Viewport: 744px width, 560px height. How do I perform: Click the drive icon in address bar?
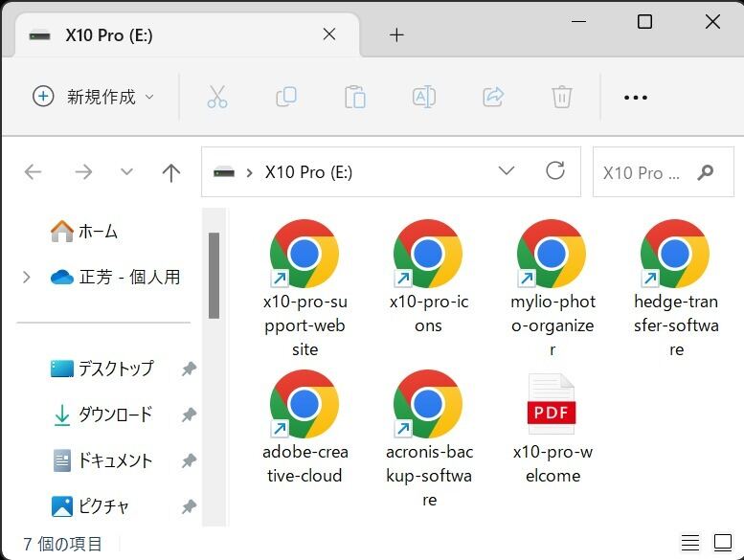pyautogui.click(x=224, y=172)
